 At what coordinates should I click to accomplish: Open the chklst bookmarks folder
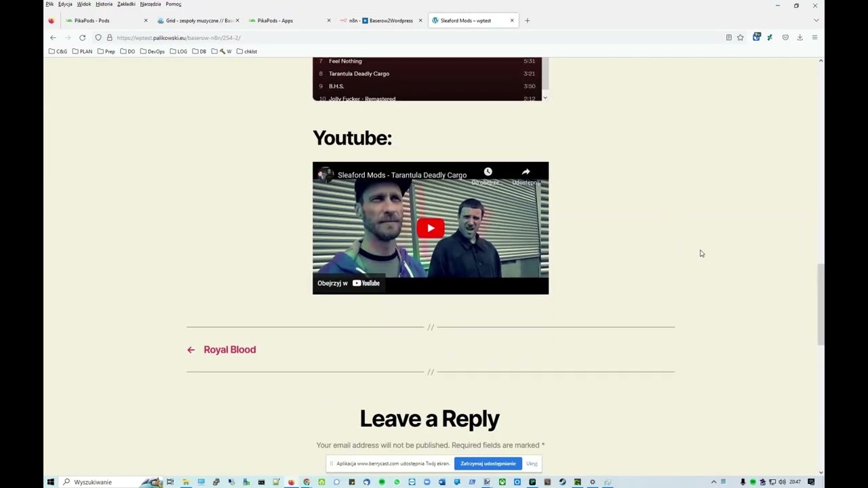(x=247, y=52)
